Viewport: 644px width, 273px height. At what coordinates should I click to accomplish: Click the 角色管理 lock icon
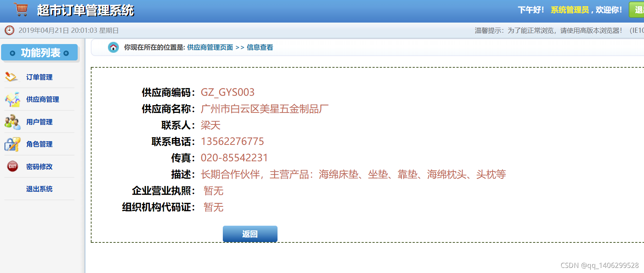[x=12, y=144]
